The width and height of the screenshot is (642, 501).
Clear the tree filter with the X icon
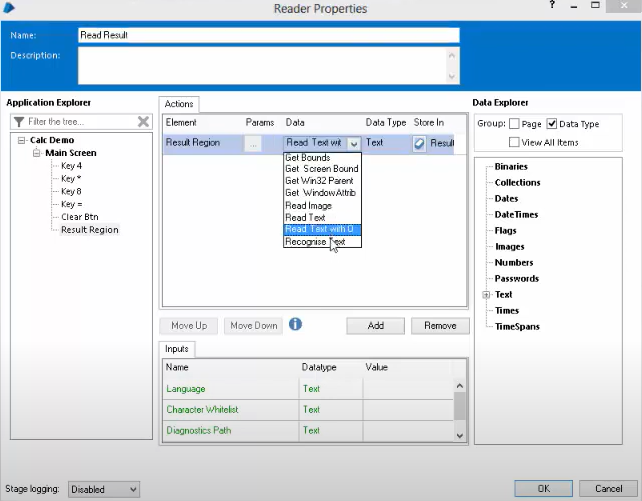pyautogui.click(x=143, y=122)
